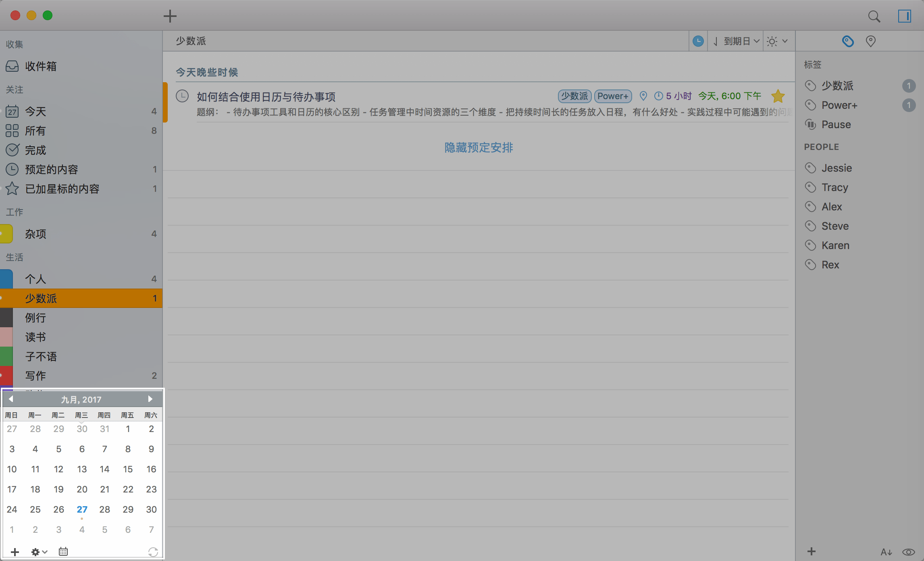
Task: Go to next month in calendar
Action: coord(150,399)
